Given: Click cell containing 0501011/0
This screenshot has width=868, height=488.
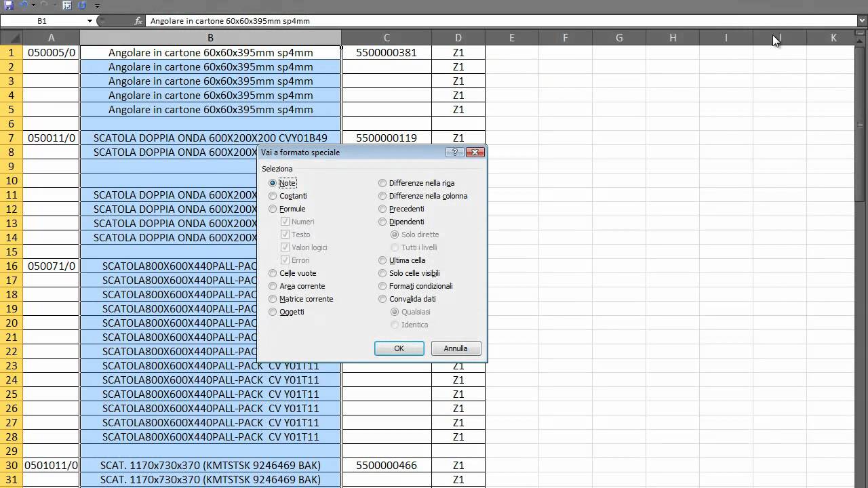Looking at the screenshot, I should coord(52,465).
